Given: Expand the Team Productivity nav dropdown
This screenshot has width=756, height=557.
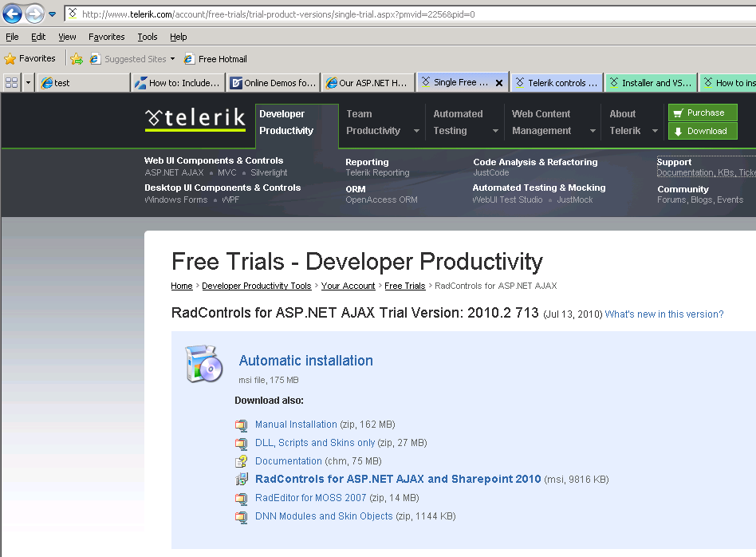Looking at the screenshot, I should [416, 131].
